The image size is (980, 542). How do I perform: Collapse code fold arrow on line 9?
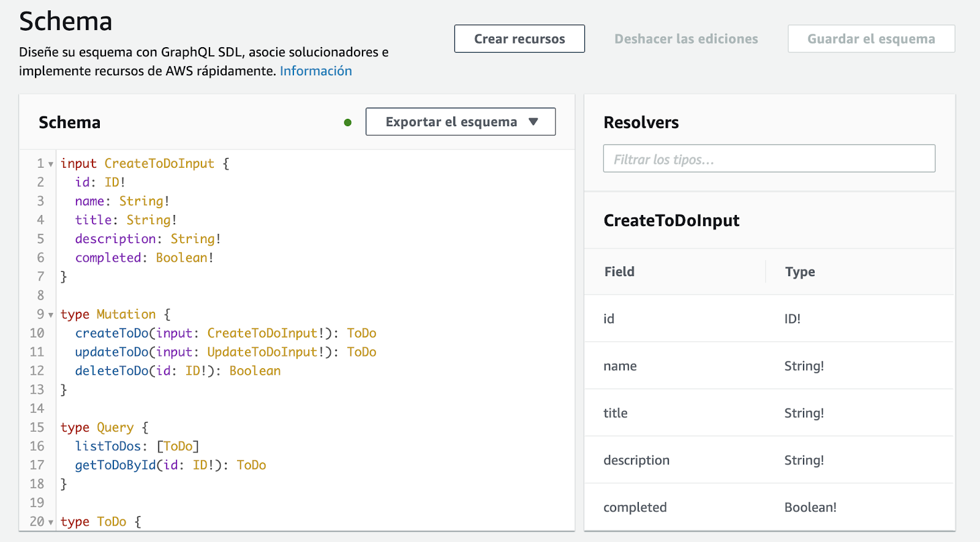[x=51, y=315]
